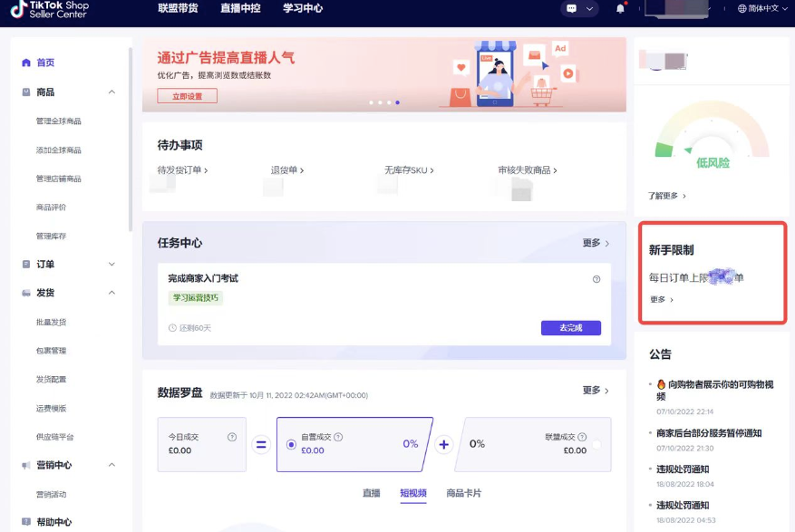Click the 帮助中心 help icon

tap(26, 521)
